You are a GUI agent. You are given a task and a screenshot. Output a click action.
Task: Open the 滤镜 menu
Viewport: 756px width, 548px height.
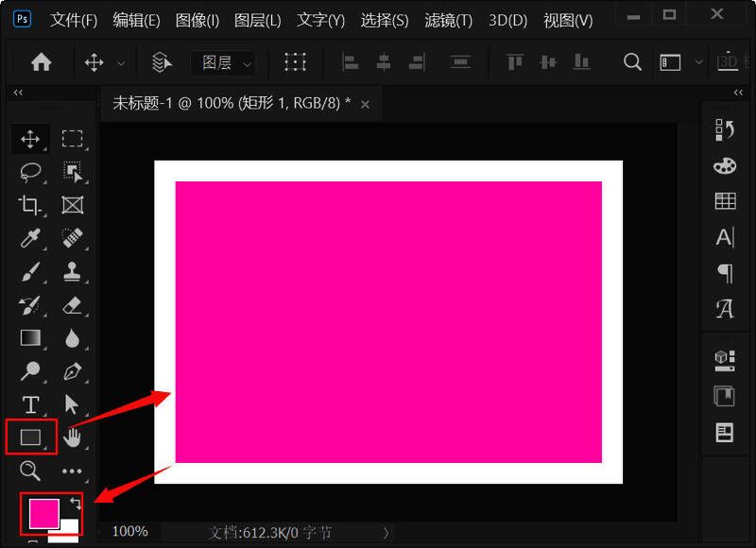(x=448, y=19)
